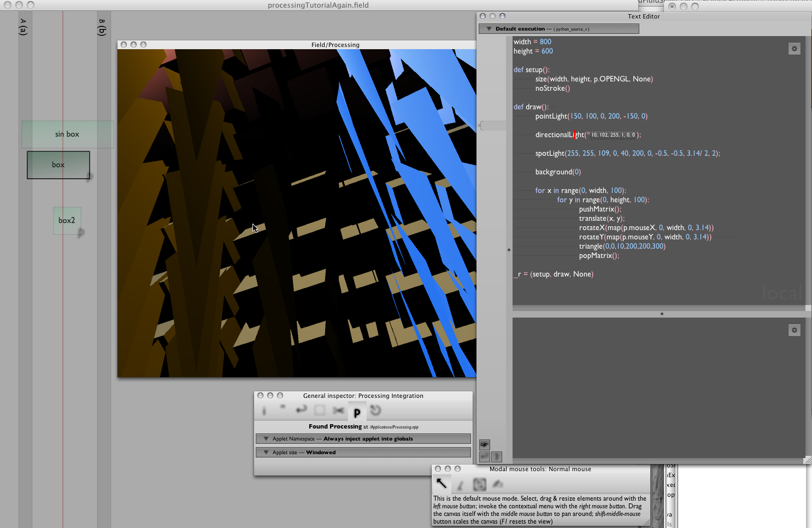Click the 'box' element on canvas
Screen dimensions: 812x528
click(58, 165)
